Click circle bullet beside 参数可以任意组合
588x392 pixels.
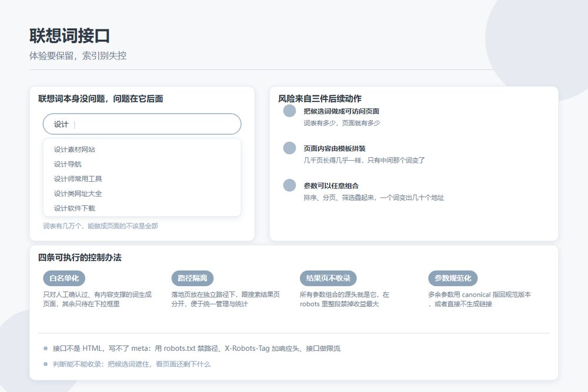click(x=289, y=185)
